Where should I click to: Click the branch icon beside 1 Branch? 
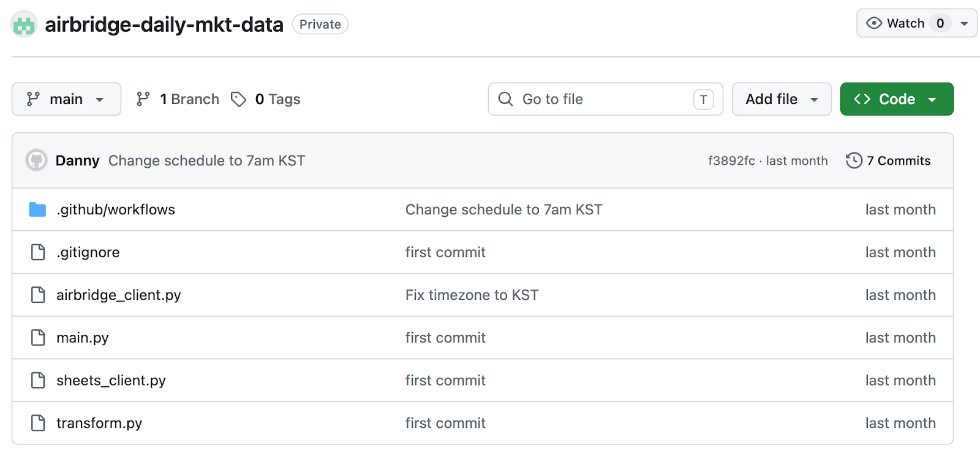[143, 99]
